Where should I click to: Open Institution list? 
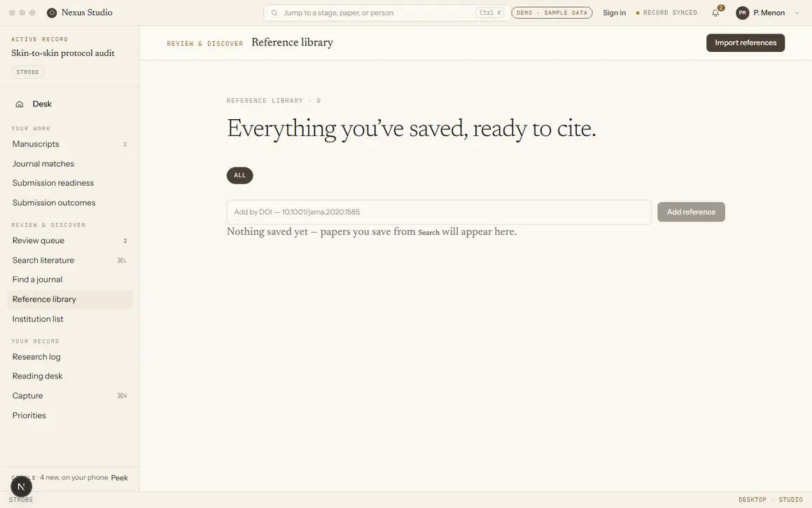coord(70,319)
